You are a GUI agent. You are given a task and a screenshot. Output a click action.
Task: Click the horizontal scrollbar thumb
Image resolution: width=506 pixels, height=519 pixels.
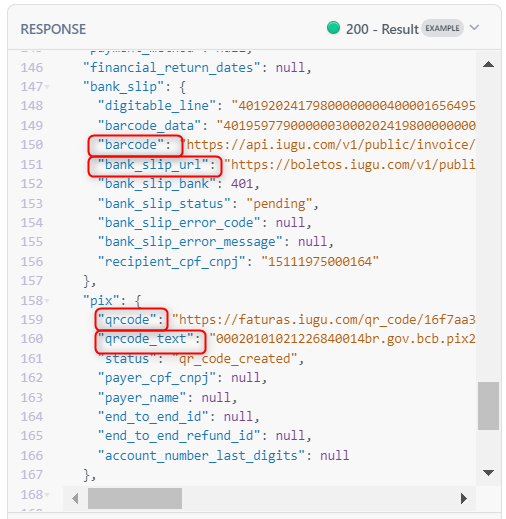[135, 499]
